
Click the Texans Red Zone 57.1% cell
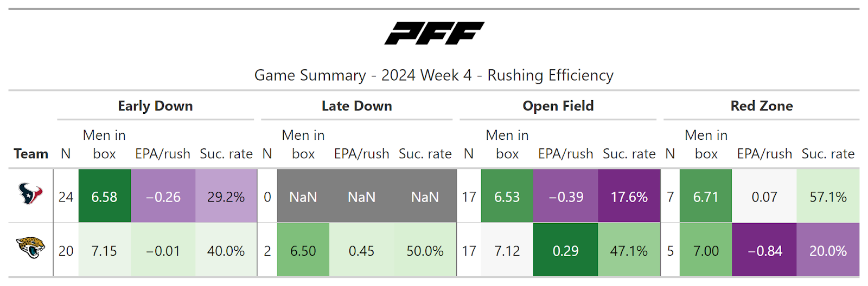click(828, 197)
